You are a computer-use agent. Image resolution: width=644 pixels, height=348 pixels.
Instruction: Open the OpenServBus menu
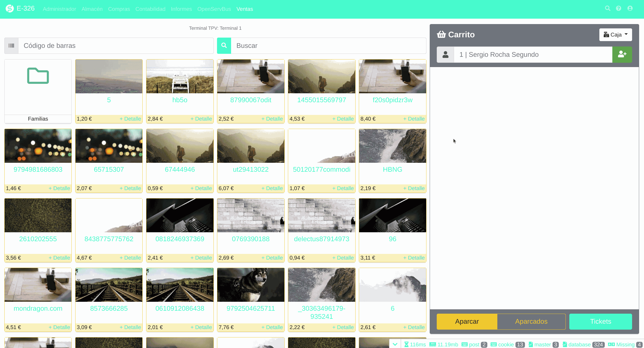[x=214, y=9]
